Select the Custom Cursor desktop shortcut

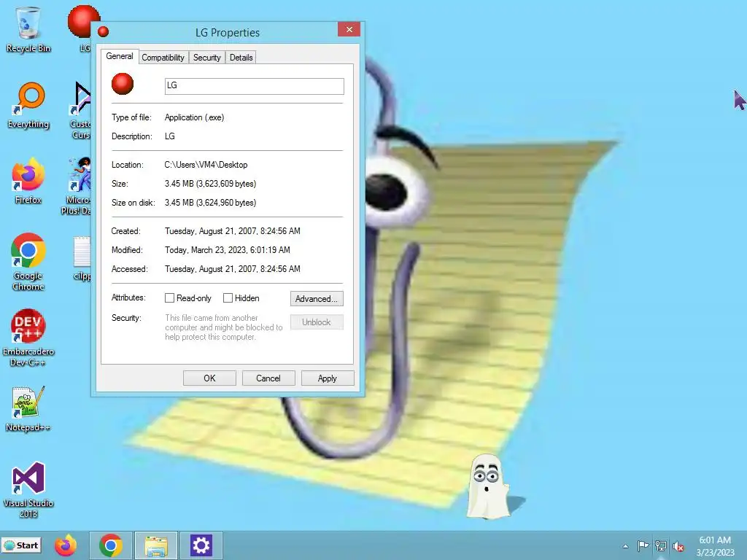(81, 111)
